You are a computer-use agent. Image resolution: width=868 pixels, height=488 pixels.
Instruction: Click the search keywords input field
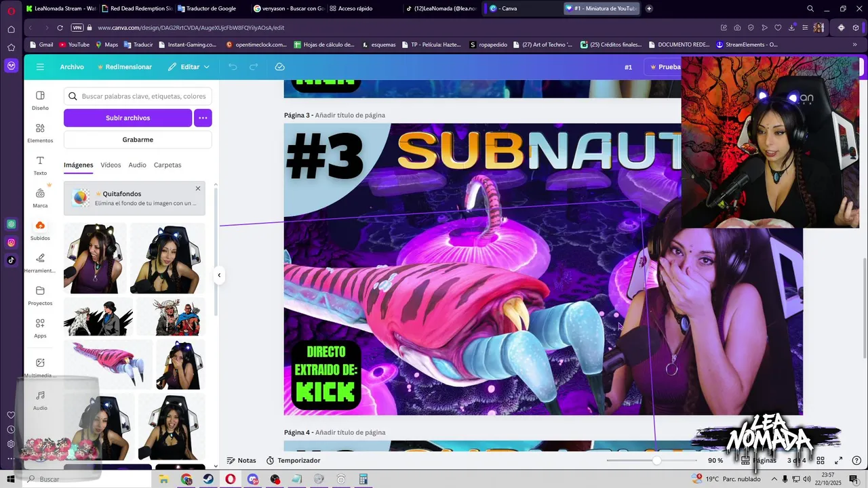(138, 96)
